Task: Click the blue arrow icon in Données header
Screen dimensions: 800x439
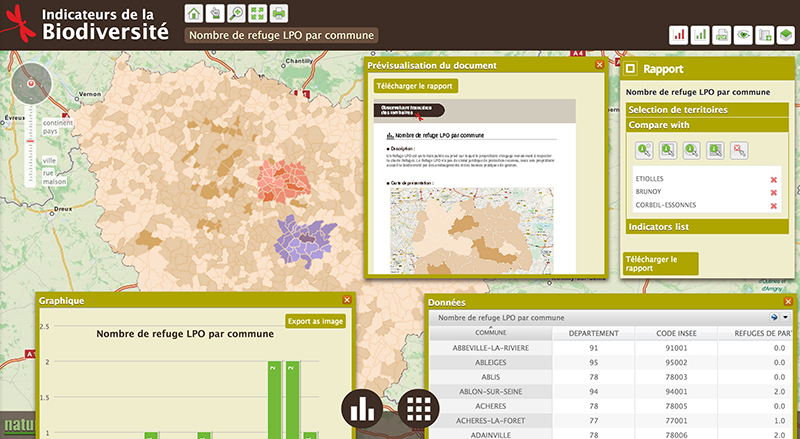Action: [x=774, y=318]
